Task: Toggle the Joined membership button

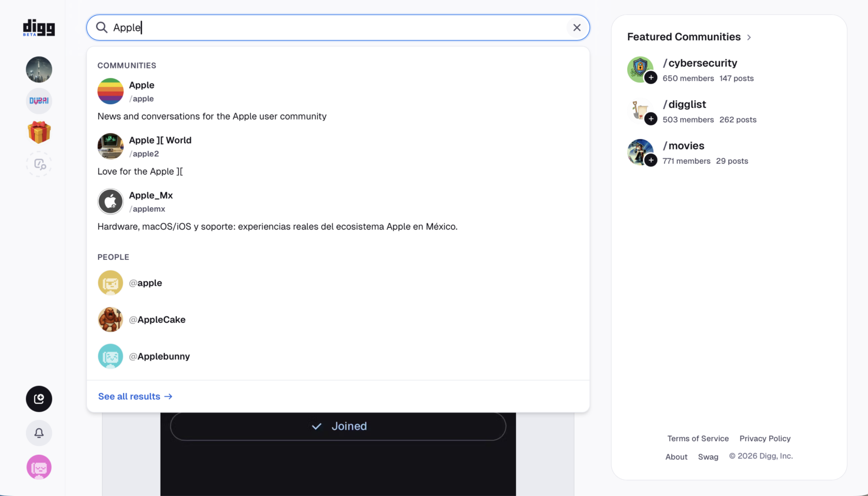Action: pyautogui.click(x=338, y=427)
